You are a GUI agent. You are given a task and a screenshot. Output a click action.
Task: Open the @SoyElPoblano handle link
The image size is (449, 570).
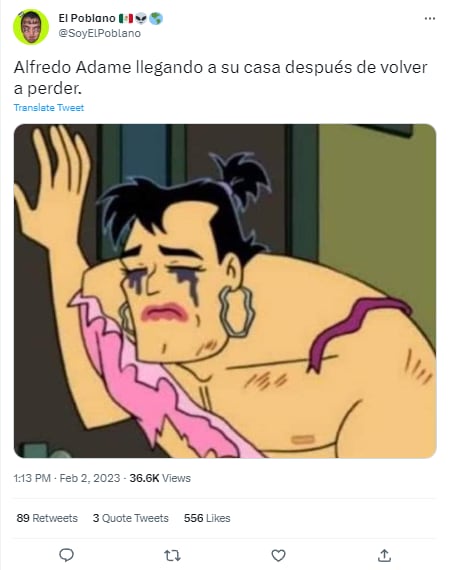click(x=100, y=33)
